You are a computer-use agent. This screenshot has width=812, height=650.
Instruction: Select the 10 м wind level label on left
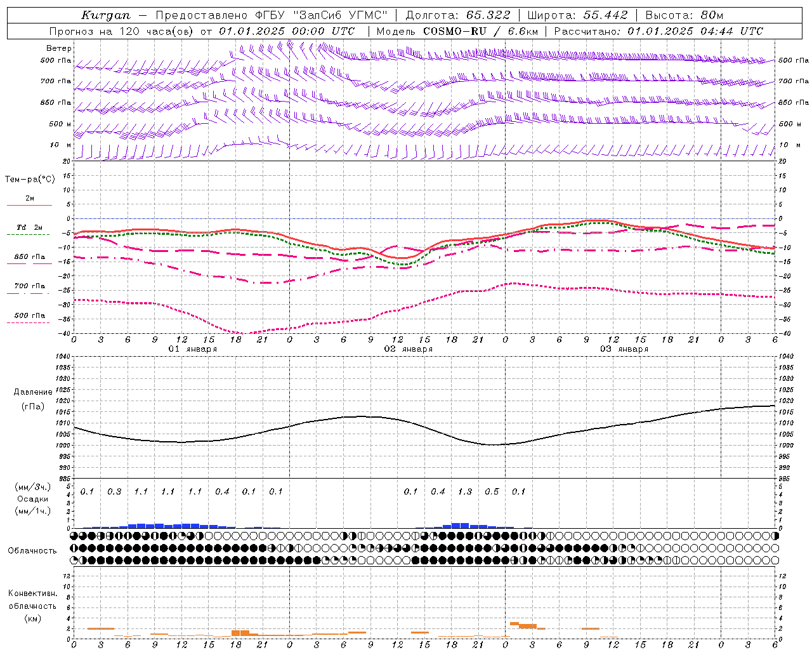pyautogui.click(x=61, y=145)
